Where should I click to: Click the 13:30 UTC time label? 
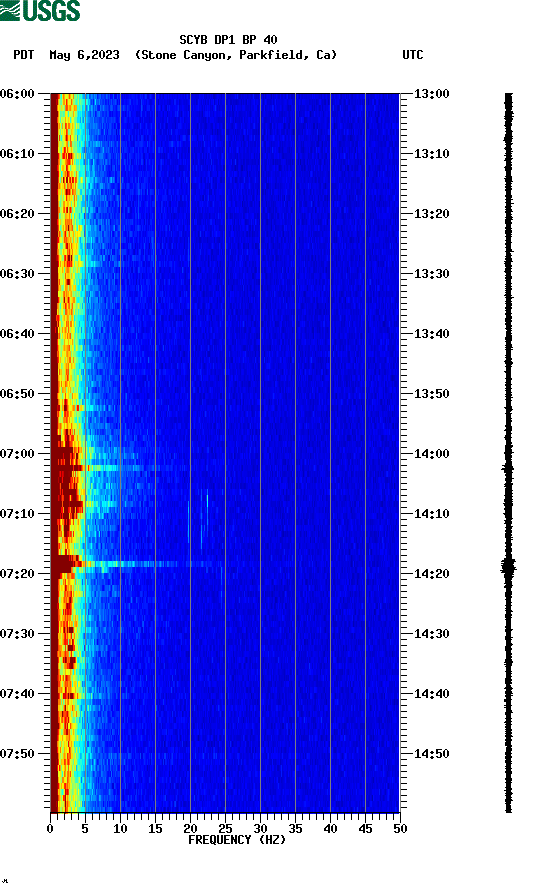[431, 274]
